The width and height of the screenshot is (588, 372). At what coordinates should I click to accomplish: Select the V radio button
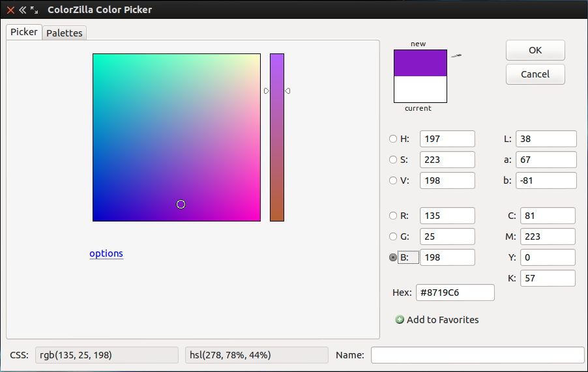(x=392, y=180)
